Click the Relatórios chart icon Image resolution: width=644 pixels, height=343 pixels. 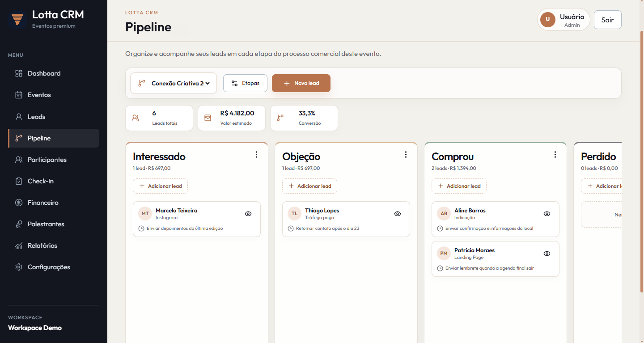pos(19,246)
